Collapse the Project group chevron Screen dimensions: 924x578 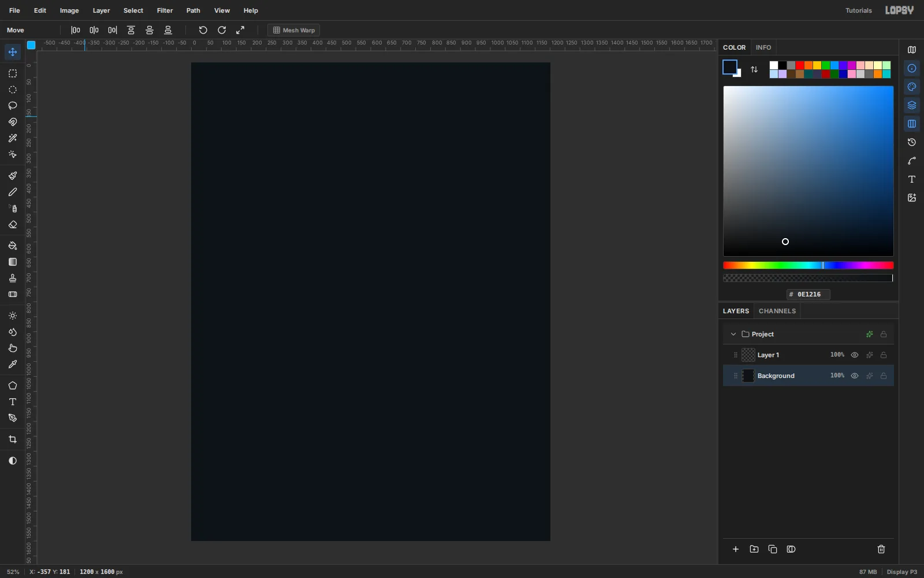[x=733, y=334]
